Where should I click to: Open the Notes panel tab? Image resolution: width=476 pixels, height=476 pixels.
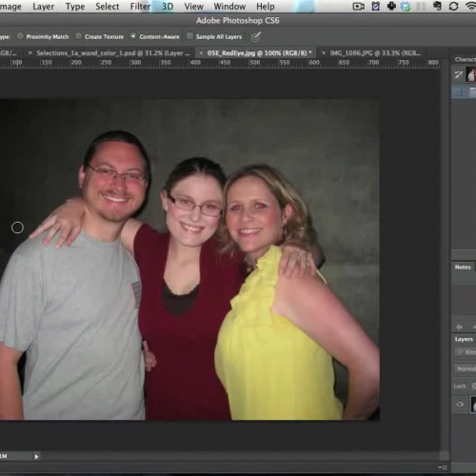tap(463, 268)
